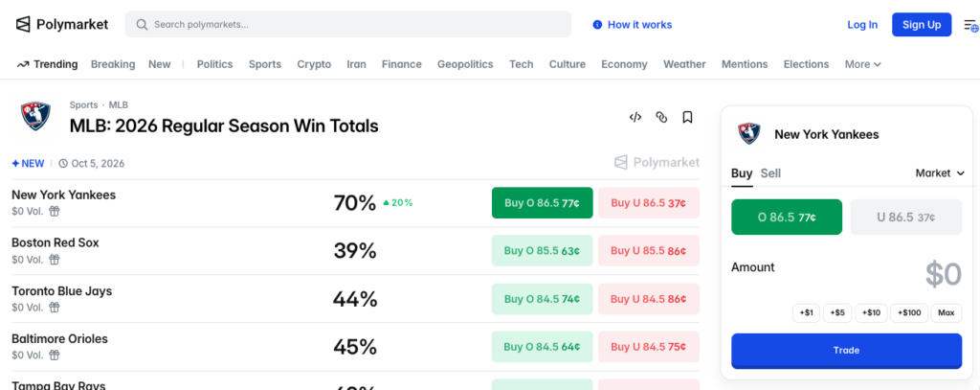Copy the market link icon
The width and height of the screenshot is (980, 390).
point(661,117)
